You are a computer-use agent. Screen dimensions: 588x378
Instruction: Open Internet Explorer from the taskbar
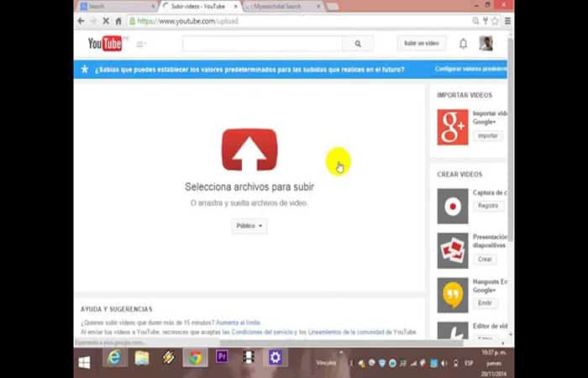pos(114,357)
